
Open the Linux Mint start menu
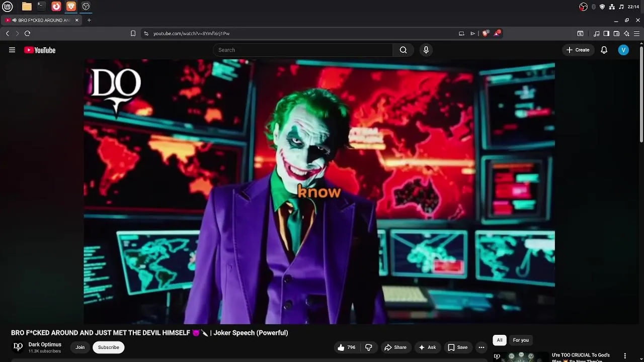click(7, 7)
